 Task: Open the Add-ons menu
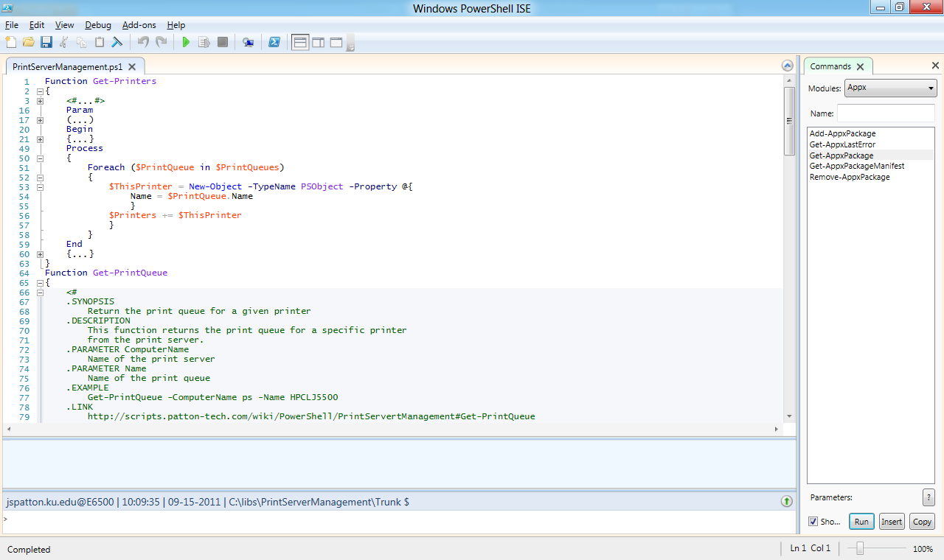tap(139, 25)
